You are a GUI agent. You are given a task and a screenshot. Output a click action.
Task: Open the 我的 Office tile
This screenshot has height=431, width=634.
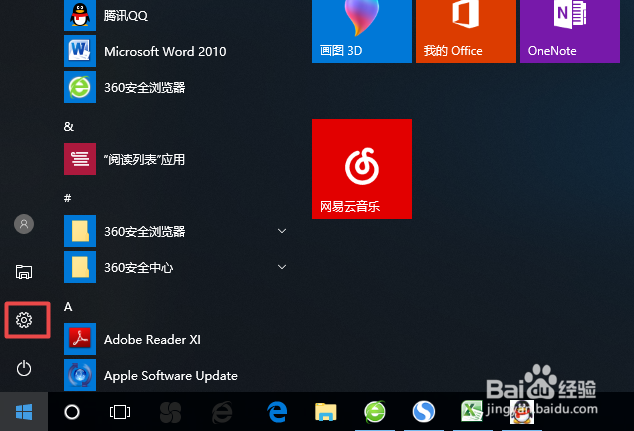tap(466, 31)
